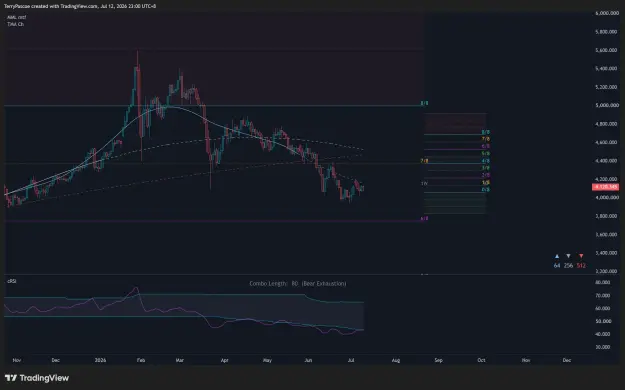Select the red current price label
This screenshot has width=625, height=390.
(x=605, y=187)
